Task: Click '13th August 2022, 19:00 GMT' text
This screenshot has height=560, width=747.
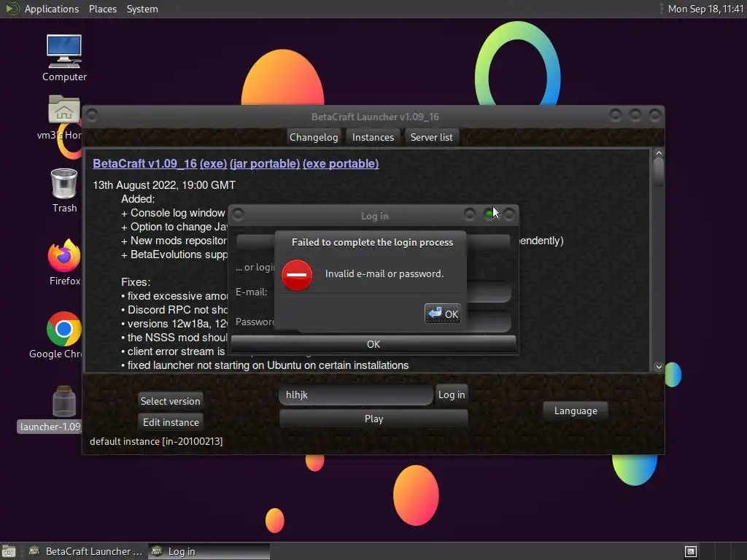Action: click(x=164, y=184)
